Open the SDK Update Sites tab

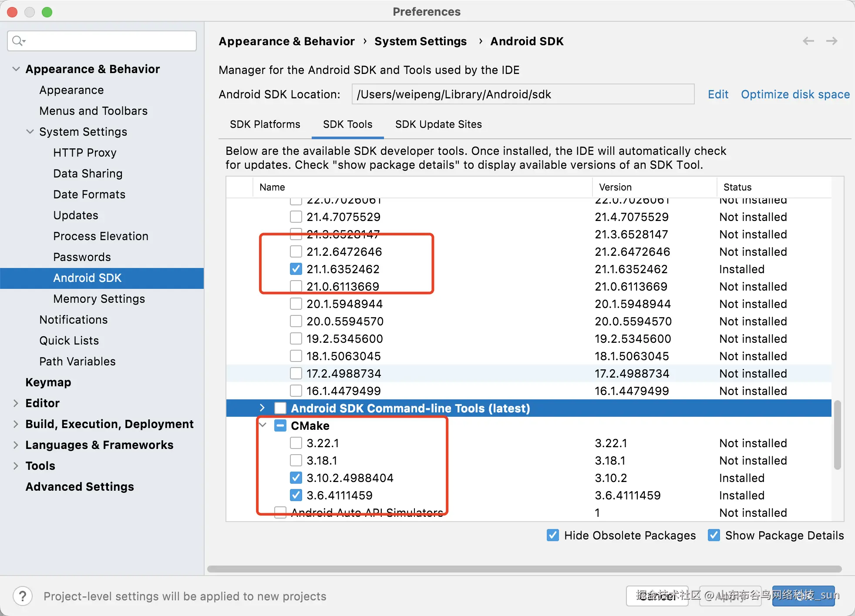pos(438,124)
